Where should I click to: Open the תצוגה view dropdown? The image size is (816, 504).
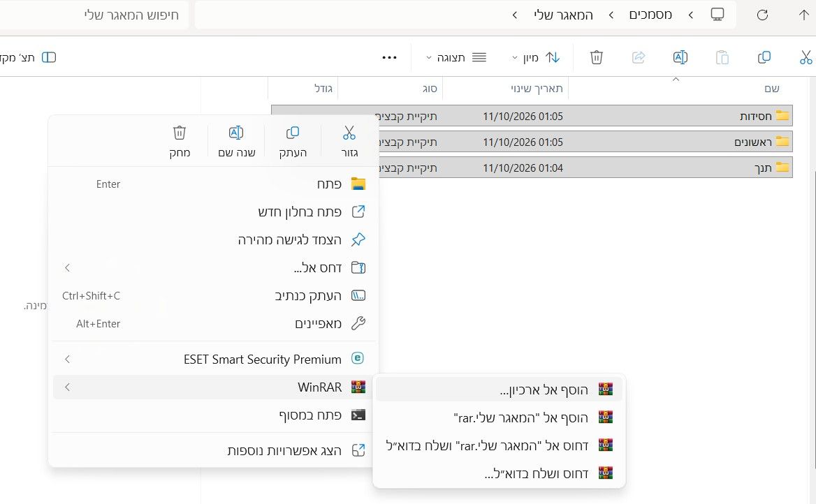[456, 57]
